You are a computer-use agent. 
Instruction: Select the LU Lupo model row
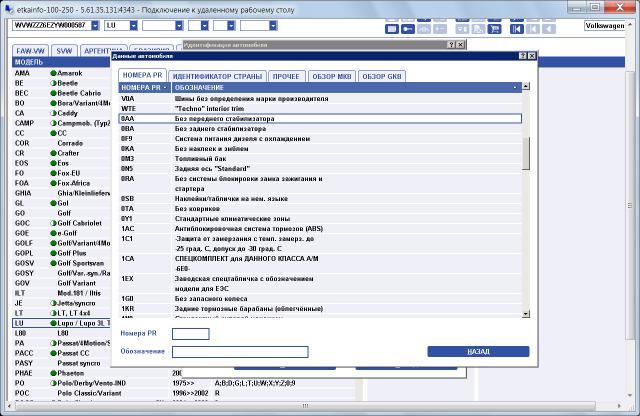(62, 323)
